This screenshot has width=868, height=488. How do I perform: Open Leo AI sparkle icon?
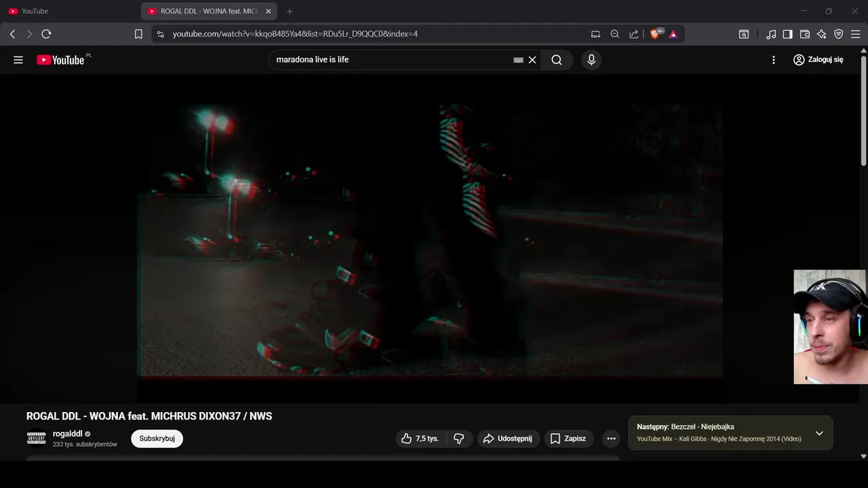pyautogui.click(x=822, y=34)
